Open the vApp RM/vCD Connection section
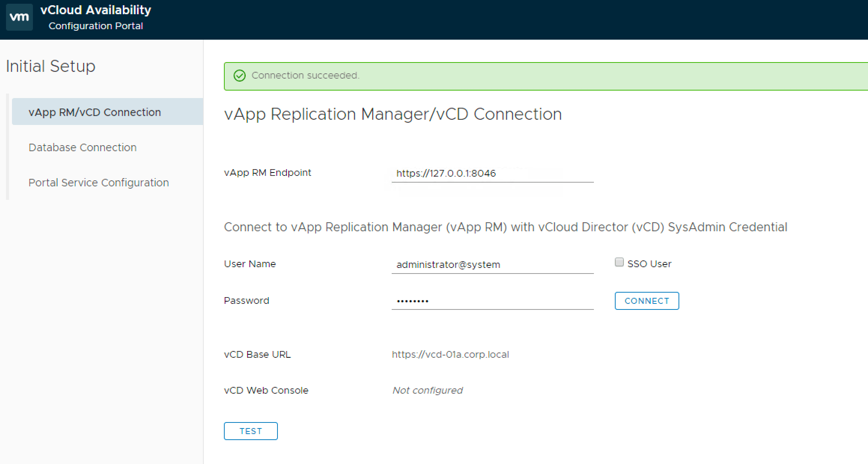Screen dimensions: 868x464 pos(95,112)
